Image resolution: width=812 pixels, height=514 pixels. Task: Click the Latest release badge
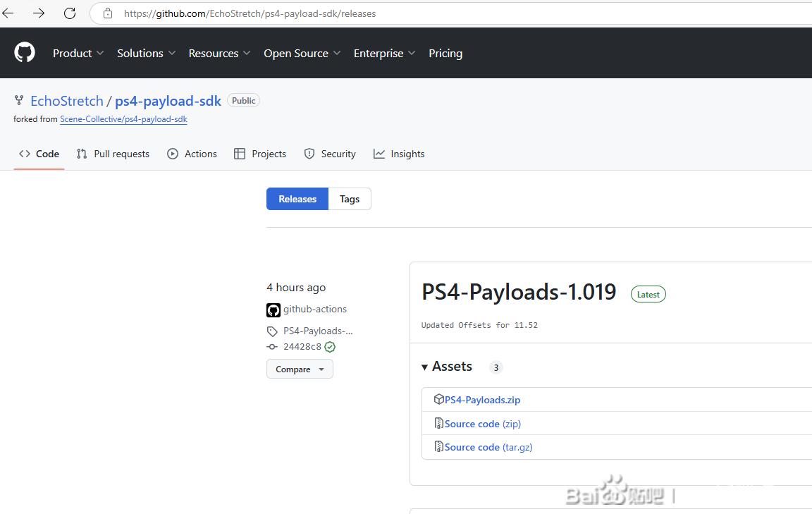pos(648,294)
